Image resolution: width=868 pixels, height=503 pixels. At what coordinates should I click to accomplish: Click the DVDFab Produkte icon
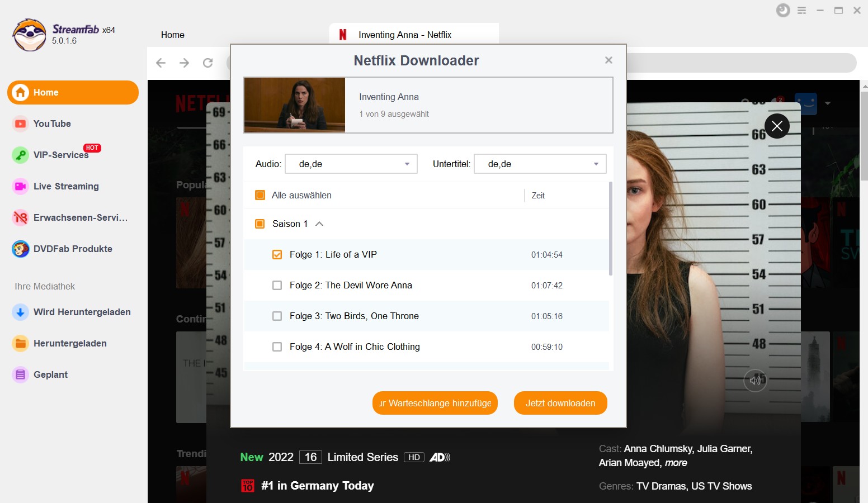pyautogui.click(x=21, y=249)
